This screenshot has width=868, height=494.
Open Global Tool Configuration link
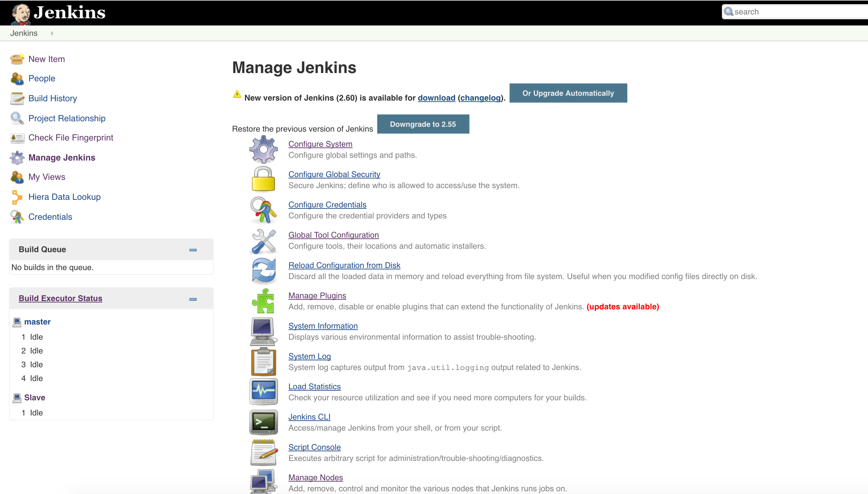click(x=333, y=235)
